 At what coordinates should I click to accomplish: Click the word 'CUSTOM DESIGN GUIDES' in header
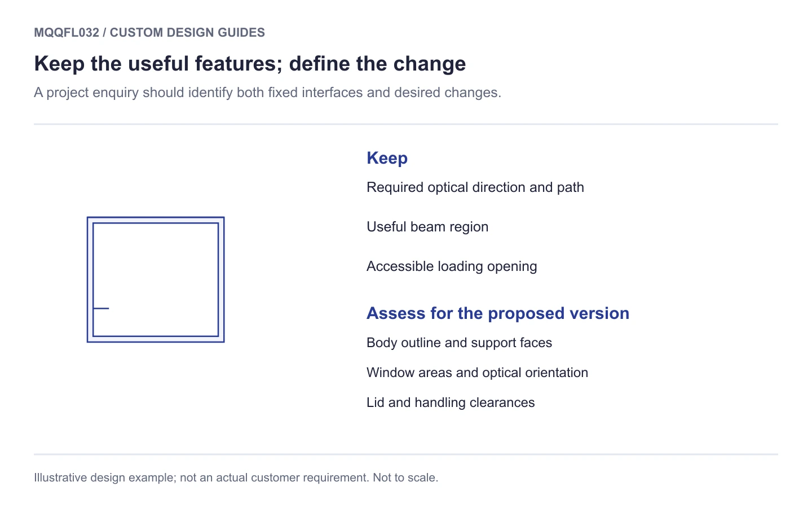click(x=187, y=33)
